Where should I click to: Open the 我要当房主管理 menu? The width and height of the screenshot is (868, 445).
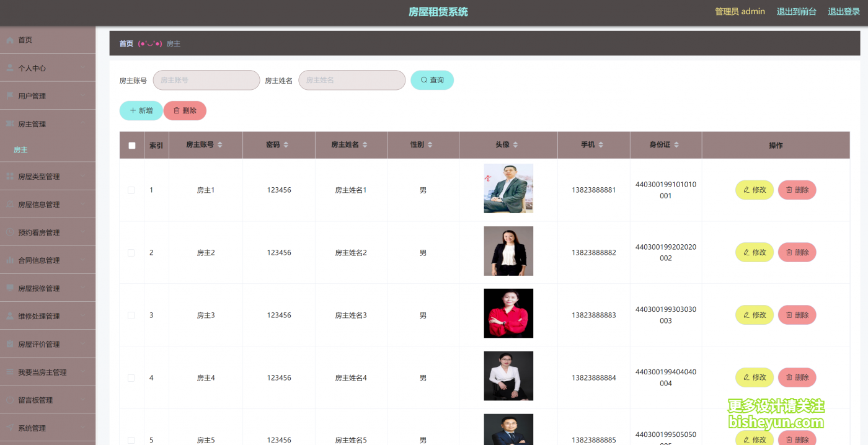pyautogui.click(x=48, y=372)
